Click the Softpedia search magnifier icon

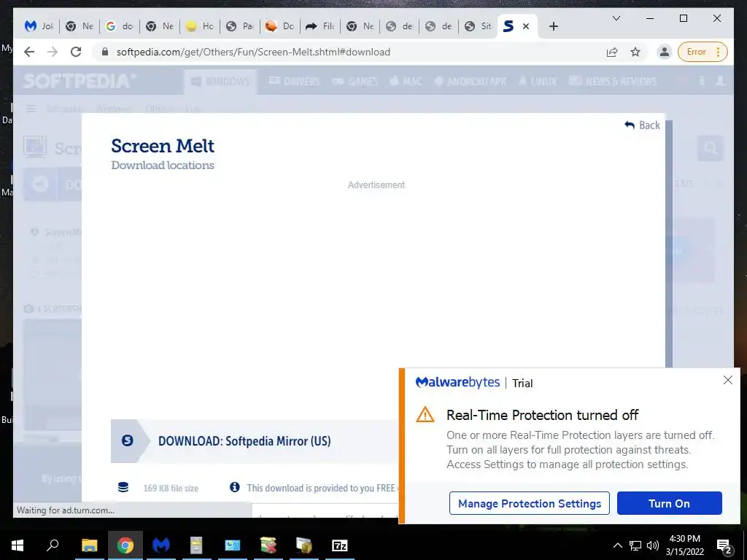(x=711, y=149)
